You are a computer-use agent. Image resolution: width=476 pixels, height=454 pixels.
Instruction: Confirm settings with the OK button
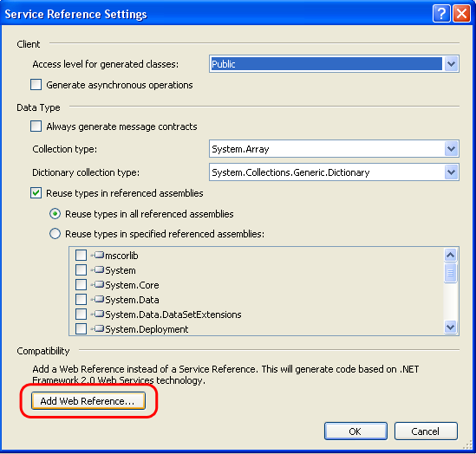pyautogui.click(x=355, y=431)
